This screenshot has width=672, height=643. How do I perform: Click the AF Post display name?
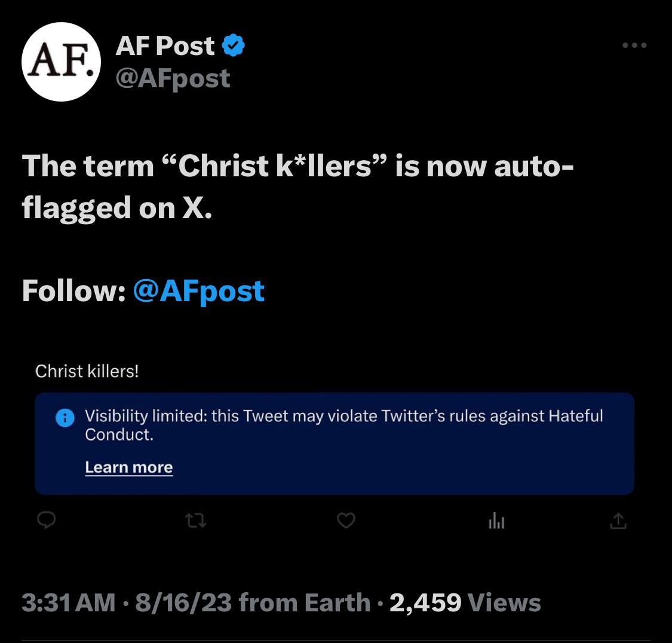[x=165, y=46]
